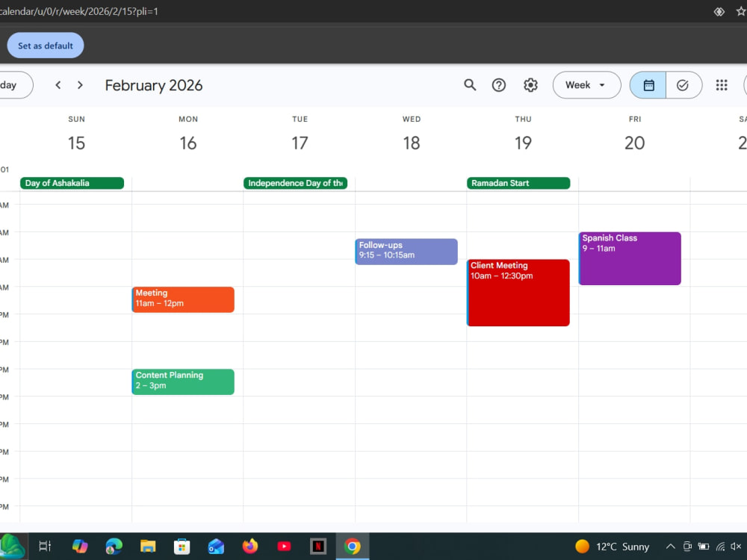Show hidden system tray icons chevron
Image resolution: width=747 pixels, height=560 pixels.
point(670,547)
